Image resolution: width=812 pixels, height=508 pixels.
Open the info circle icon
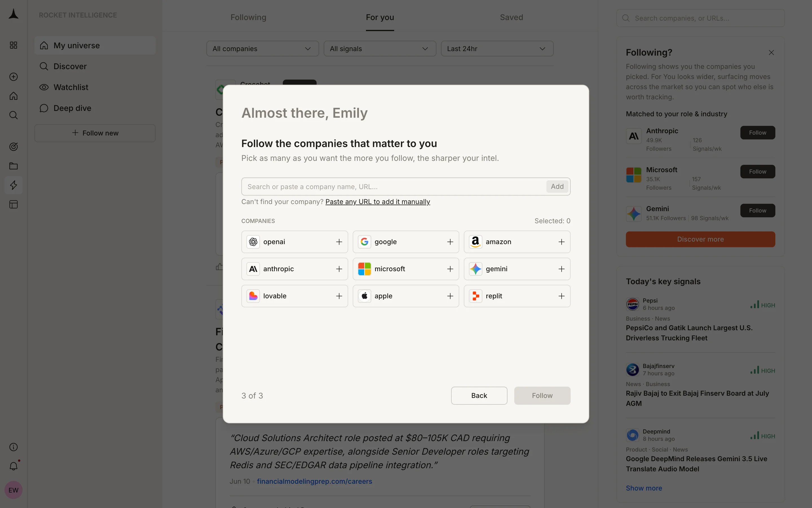14,447
